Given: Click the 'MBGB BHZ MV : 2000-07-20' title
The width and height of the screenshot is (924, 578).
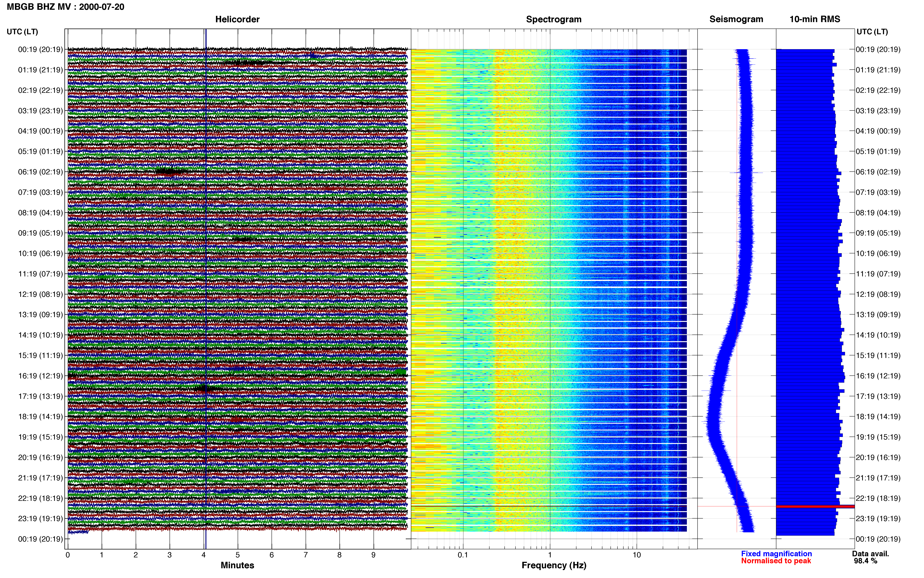Looking at the screenshot, I should [x=65, y=7].
